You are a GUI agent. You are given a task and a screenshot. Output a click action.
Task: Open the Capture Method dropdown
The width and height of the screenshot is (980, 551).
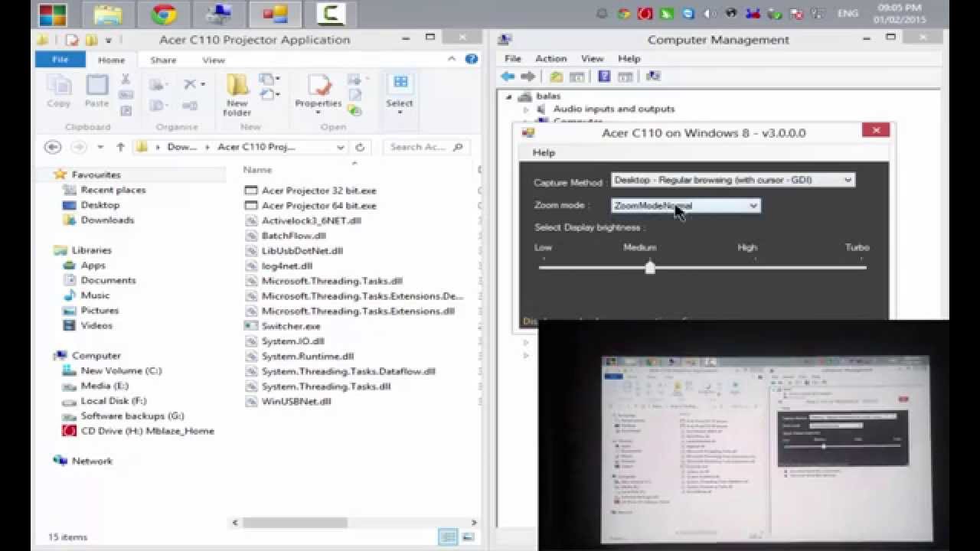tap(733, 181)
